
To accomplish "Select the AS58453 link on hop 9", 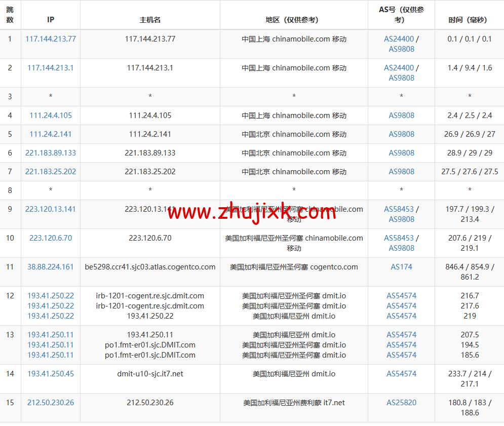I will 399,209.
